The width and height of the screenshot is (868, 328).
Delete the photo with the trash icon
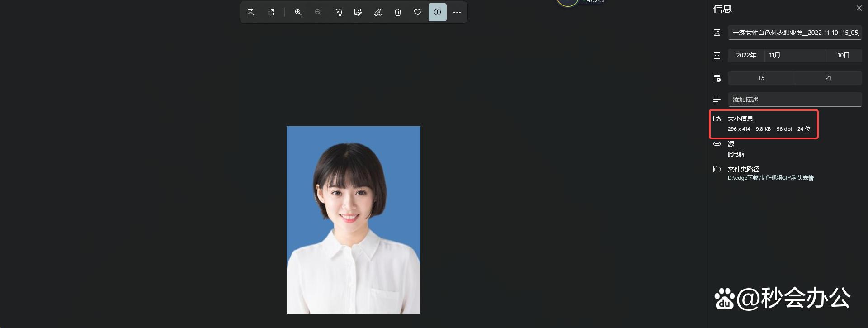coord(398,12)
